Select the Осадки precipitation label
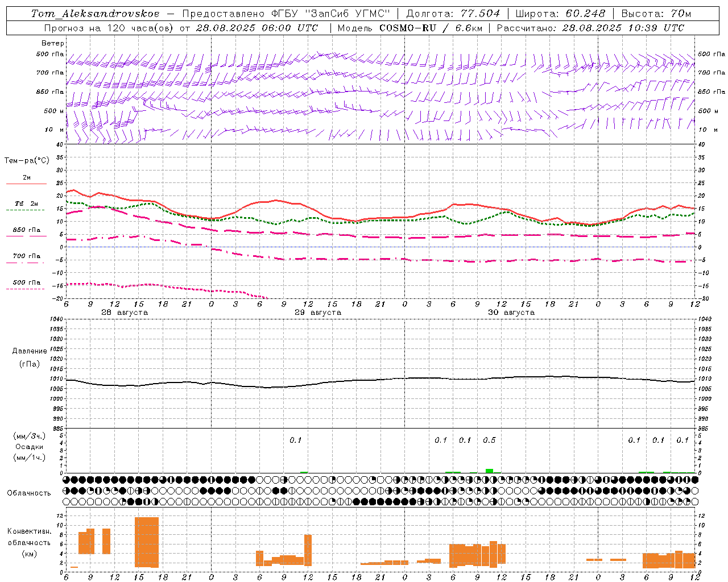Screen dimensions: 728x582 coord(30,447)
